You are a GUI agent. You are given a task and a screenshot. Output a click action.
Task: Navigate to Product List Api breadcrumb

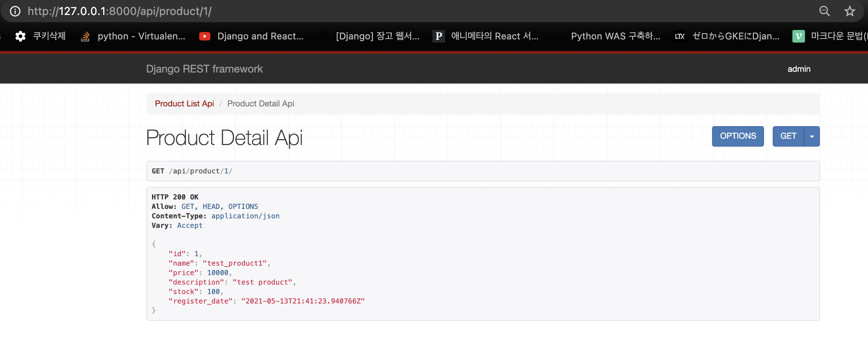click(x=184, y=104)
